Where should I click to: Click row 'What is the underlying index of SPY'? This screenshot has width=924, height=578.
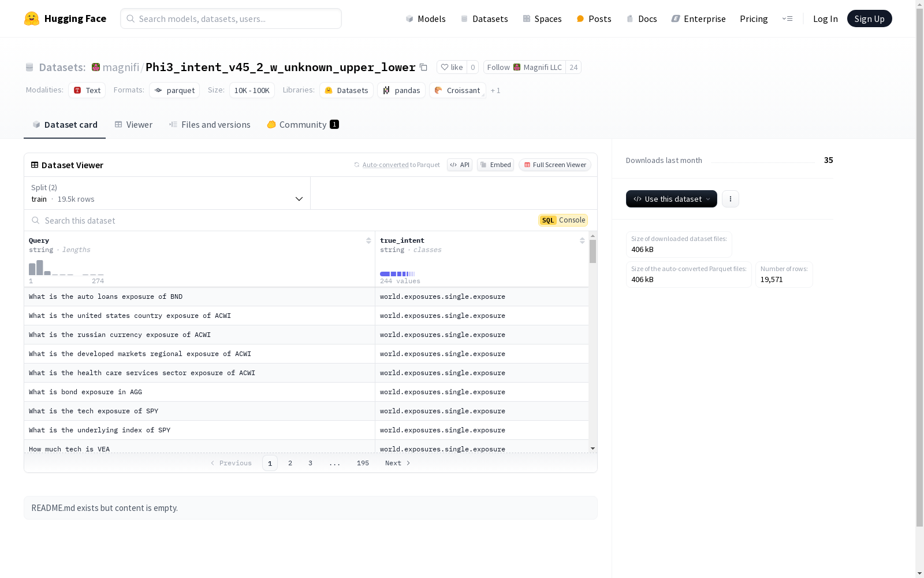coord(306,430)
